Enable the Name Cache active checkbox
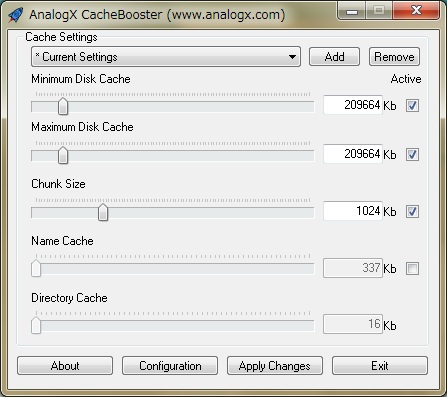This screenshot has height=397, width=447. pyautogui.click(x=412, y=268)
